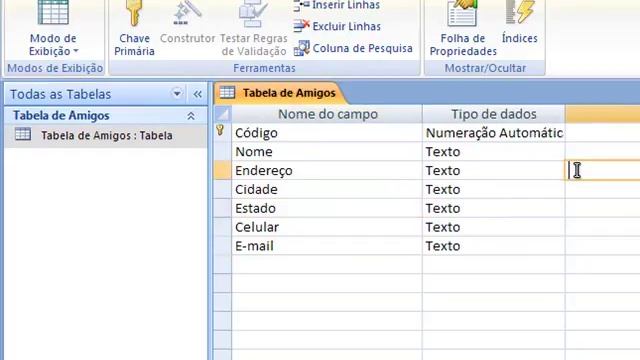Expand the Modo de Exibição dropdown arrow

tap(76, 51)
